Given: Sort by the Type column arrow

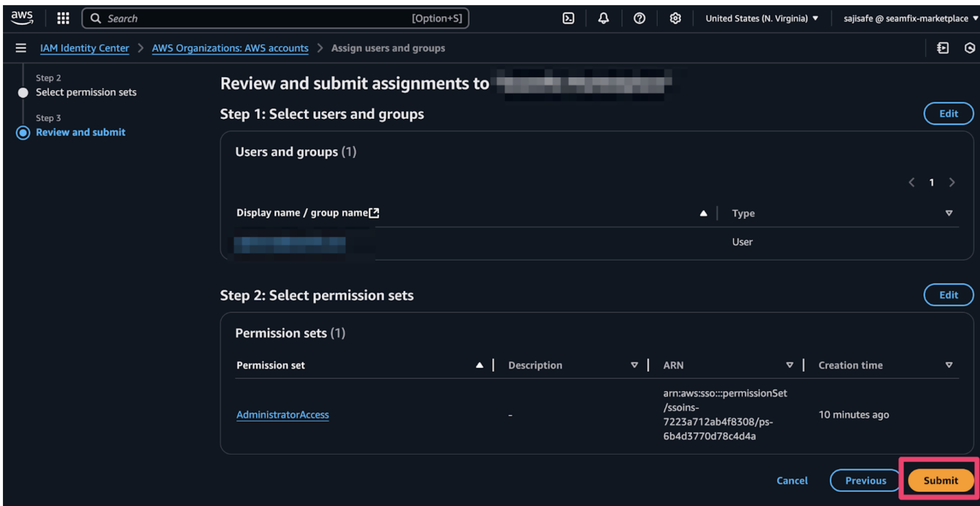Looking at the screenshot, I should 949,213.
